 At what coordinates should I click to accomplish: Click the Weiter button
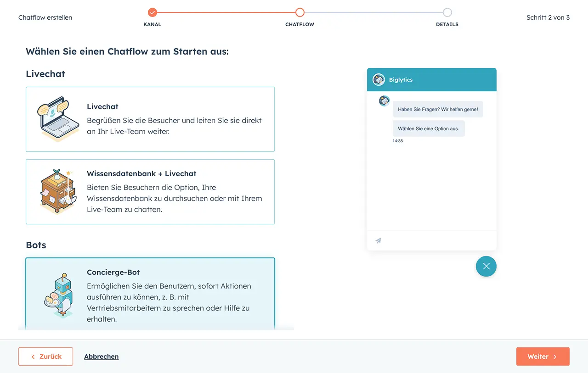pos(543,356)
